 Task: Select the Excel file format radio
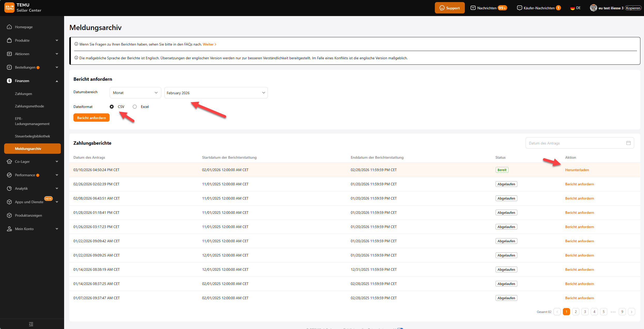135,107
